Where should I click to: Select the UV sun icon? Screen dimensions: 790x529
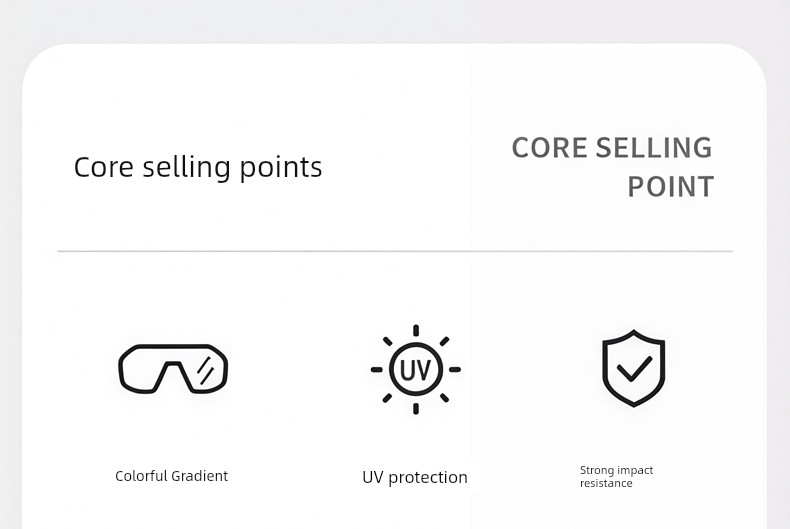pos(416,369)
